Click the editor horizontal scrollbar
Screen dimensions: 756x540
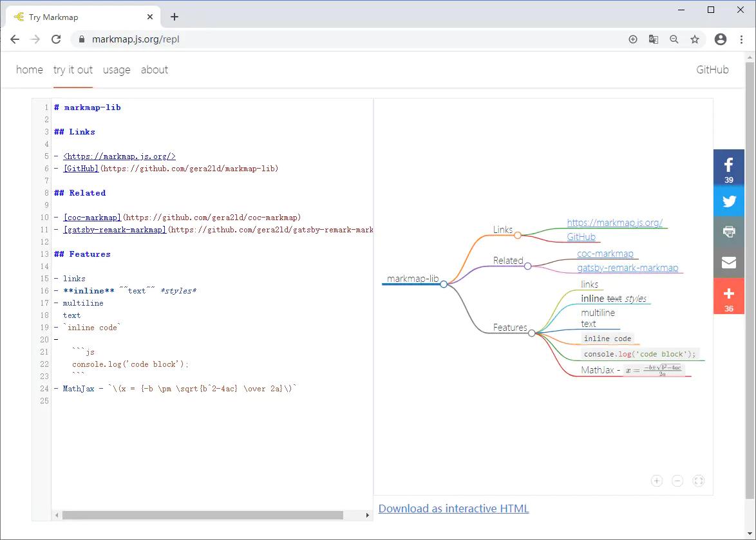[x=203, y=515]
